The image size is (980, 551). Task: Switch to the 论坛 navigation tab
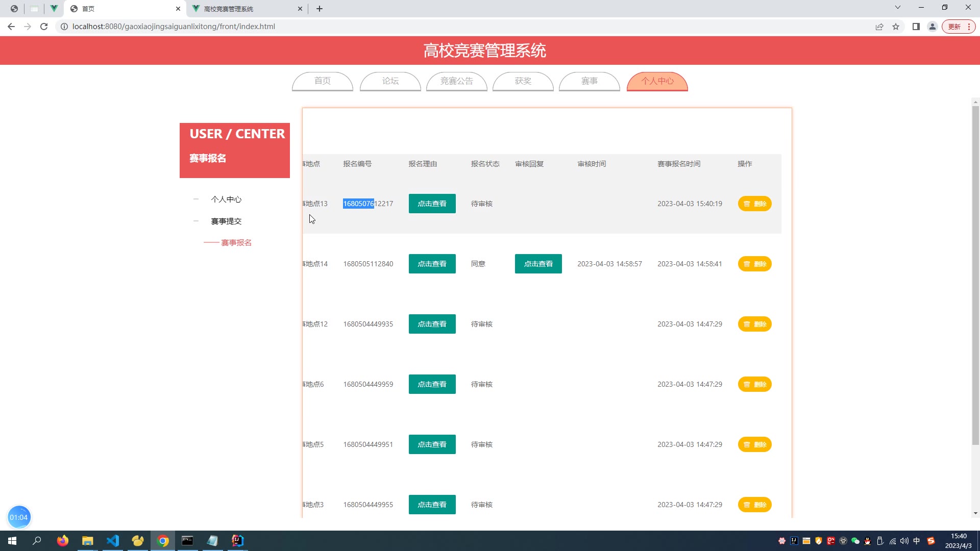click(390, 81)
